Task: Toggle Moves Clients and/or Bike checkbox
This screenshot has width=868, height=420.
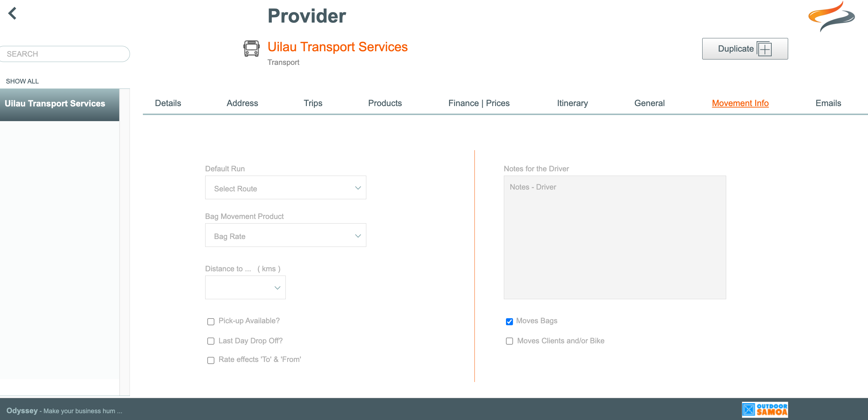Action: (x=509, y=341)
